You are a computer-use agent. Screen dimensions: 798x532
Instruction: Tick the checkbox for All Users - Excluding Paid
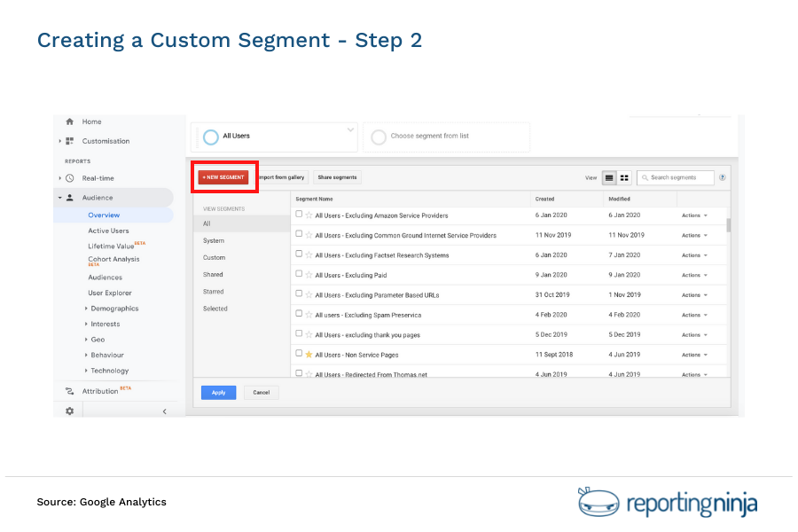pyautogui.click(x=300, y=275)
